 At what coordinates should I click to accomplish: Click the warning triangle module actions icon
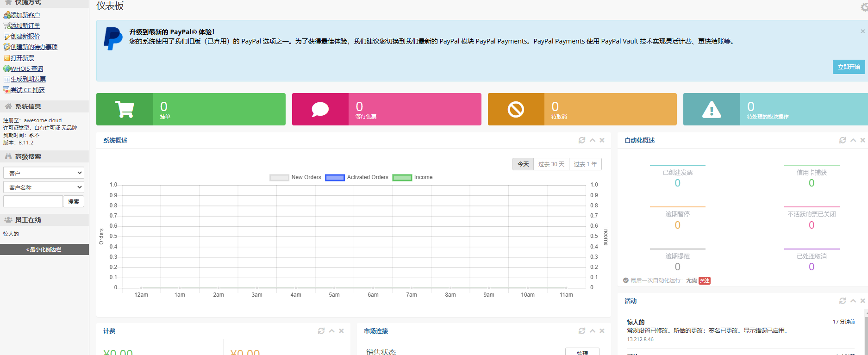[x=712, y=109]
